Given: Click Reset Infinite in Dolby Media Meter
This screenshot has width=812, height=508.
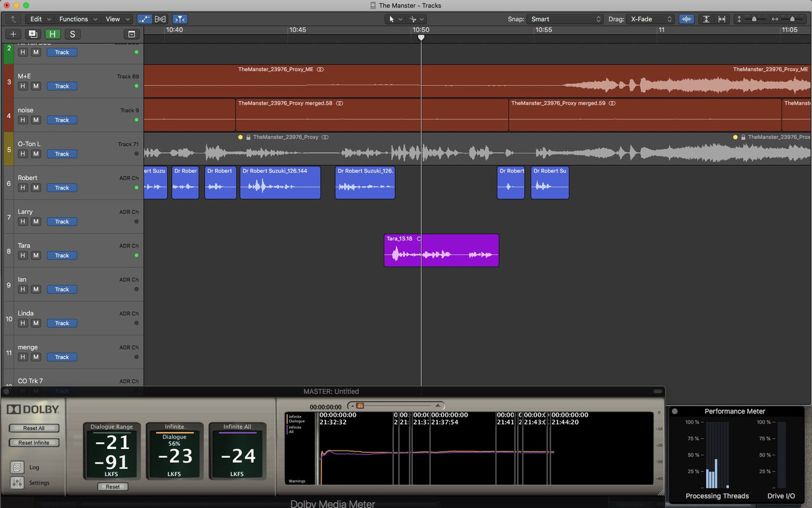Looking at the screenshot, I should click(x=34, y=443).
